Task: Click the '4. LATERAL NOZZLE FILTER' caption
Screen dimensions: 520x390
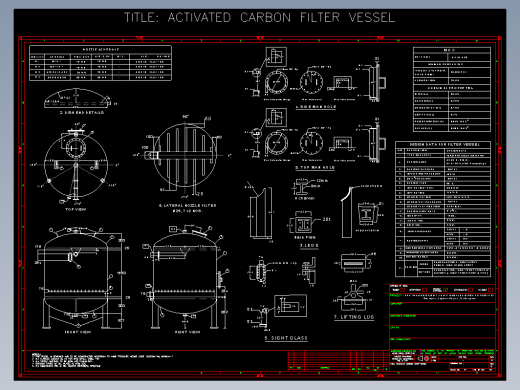Action: [x=188, y=205]
